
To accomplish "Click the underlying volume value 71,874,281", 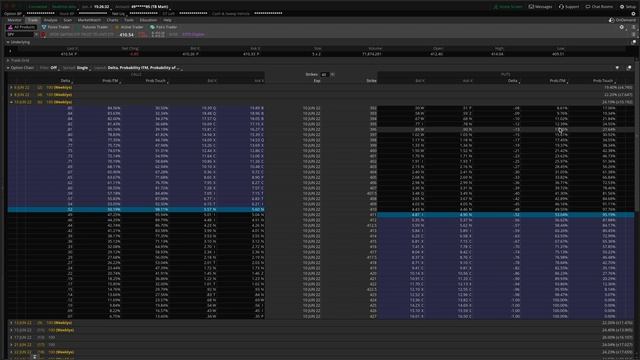I will pyautogui.click(x=371, y=54).
